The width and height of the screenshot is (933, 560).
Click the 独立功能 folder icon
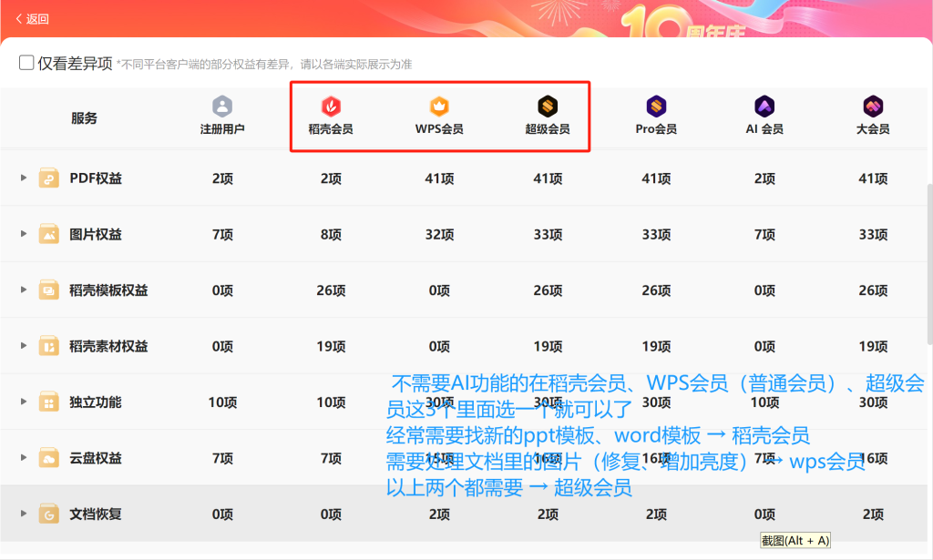point(49,402)
